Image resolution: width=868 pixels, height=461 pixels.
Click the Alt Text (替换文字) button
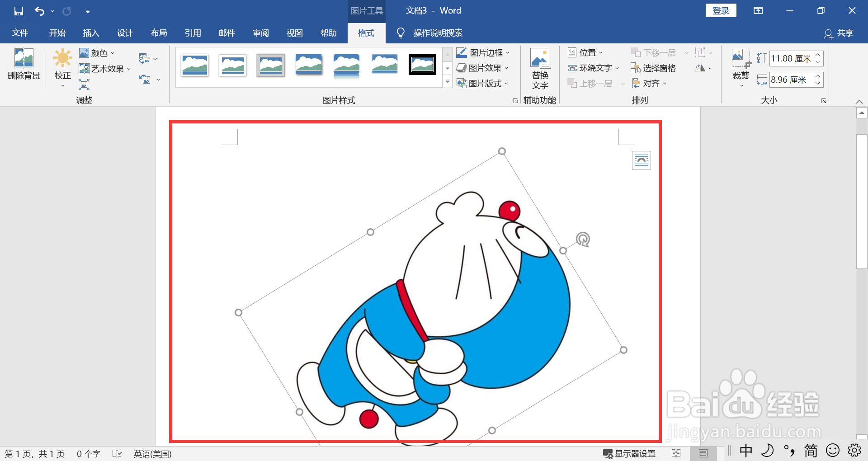(x=540, y=69)
